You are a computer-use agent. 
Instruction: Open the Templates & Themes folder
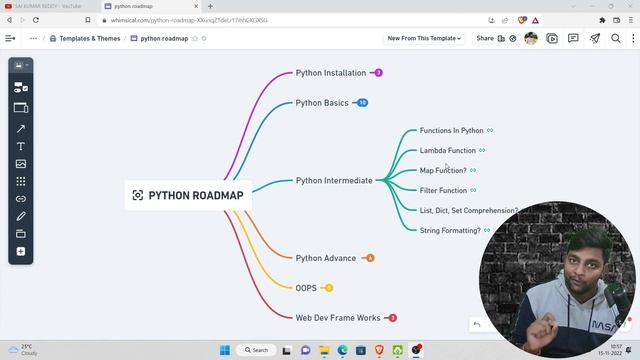point(85,38)
